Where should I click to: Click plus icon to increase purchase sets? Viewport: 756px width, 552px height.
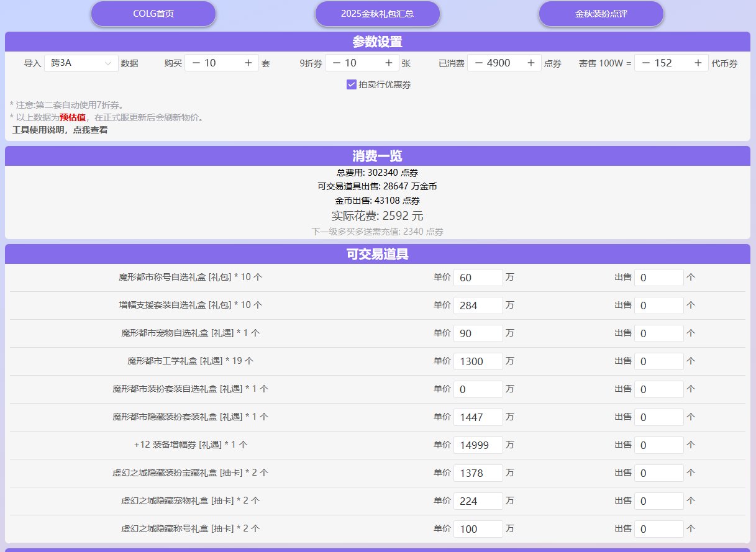[248, 63]
